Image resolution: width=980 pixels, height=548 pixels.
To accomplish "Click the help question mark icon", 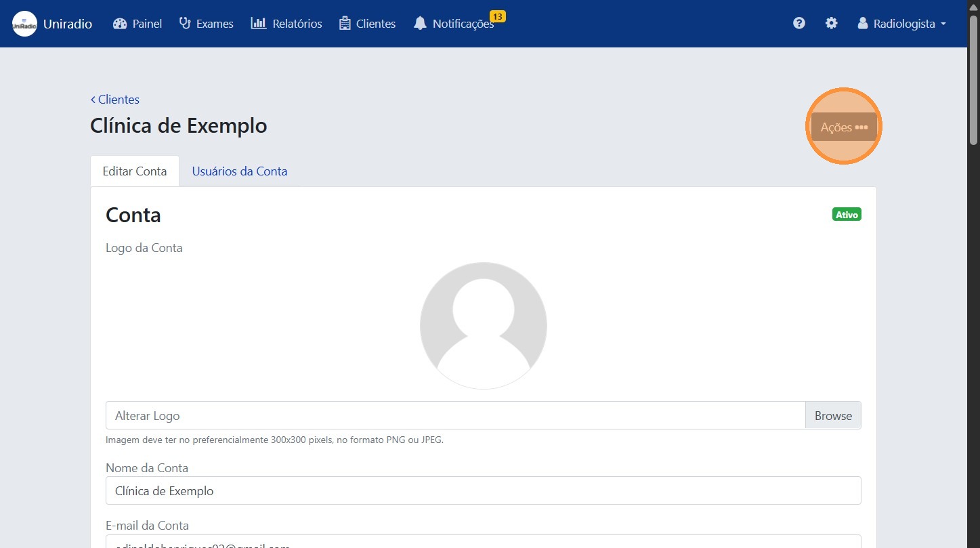I will click(x=799, y=24).
